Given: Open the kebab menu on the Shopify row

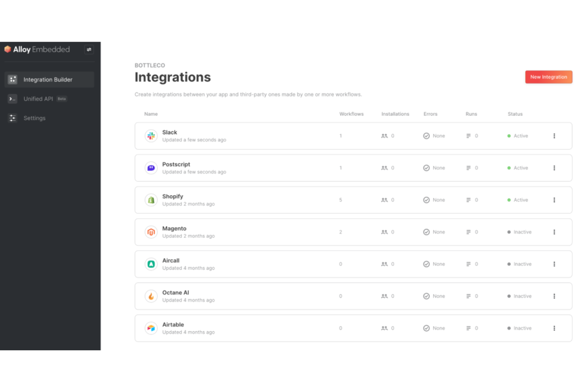Looking at the screenshot, I should tap(555, 200).
